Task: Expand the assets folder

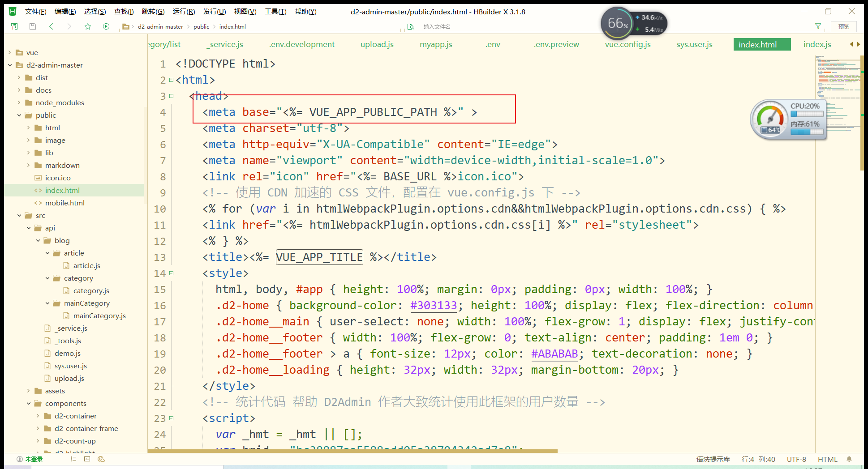Action: 29,391
